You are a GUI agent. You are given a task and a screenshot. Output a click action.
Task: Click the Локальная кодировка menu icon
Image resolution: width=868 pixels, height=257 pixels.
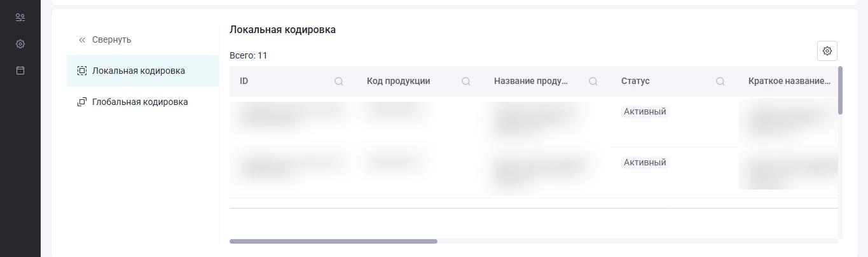[82, 71]
